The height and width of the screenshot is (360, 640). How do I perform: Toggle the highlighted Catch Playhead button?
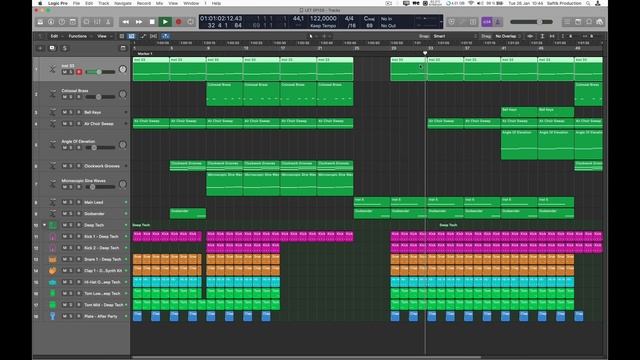click(165, 36)
